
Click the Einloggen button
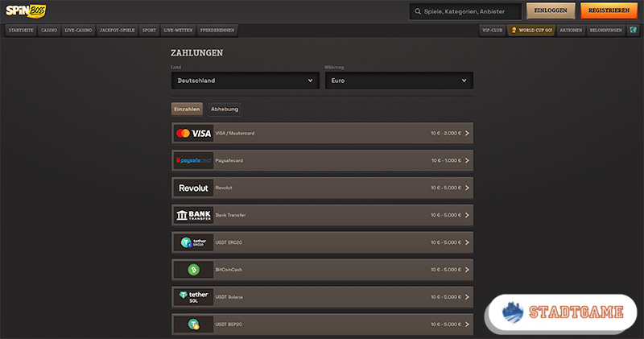pyautogui.click(x=551, y=10)
